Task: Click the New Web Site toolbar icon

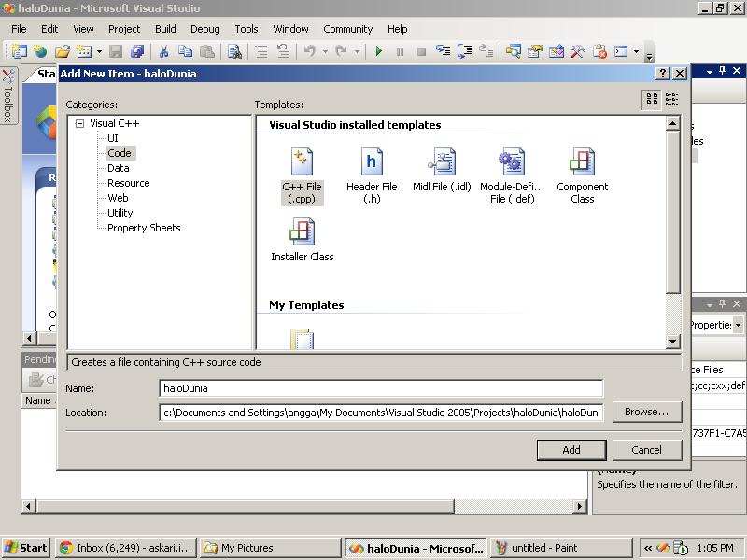Action: (x=40, y=51)
